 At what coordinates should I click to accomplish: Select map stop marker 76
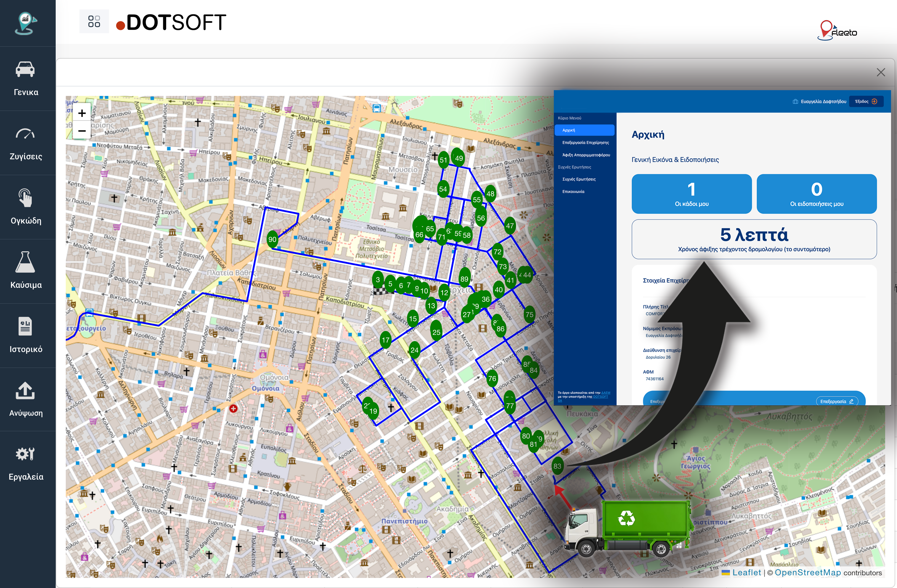(x=492, y=378)
